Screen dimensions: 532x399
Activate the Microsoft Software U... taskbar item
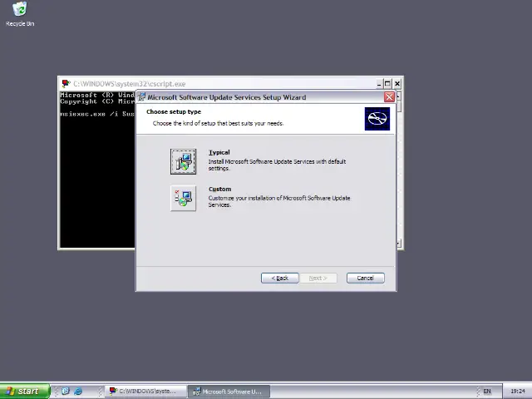[229, 392]
